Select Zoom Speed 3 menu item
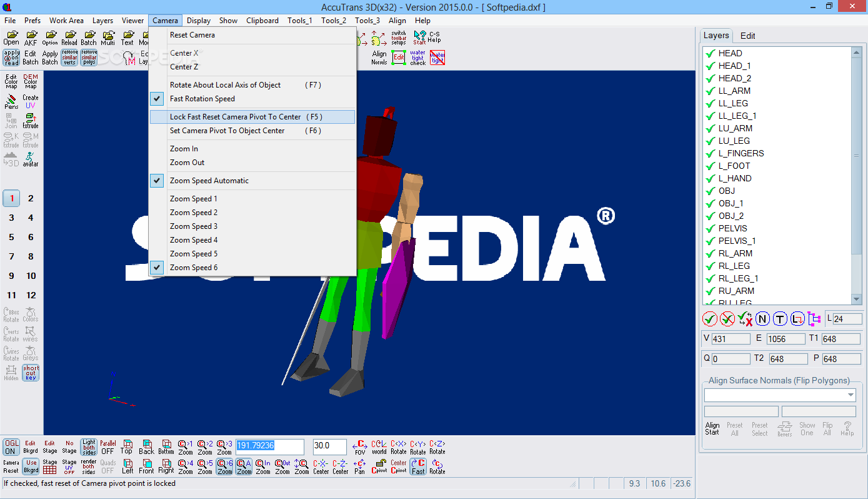Image resolution: width=868 pixels, height=499 pixels. pos(252,226)
